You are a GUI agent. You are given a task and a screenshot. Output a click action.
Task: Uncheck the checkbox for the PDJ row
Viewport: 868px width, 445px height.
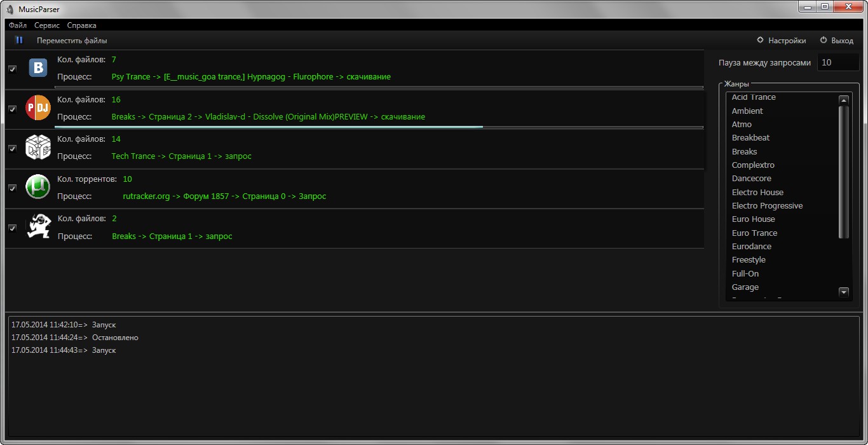point(12,109)
